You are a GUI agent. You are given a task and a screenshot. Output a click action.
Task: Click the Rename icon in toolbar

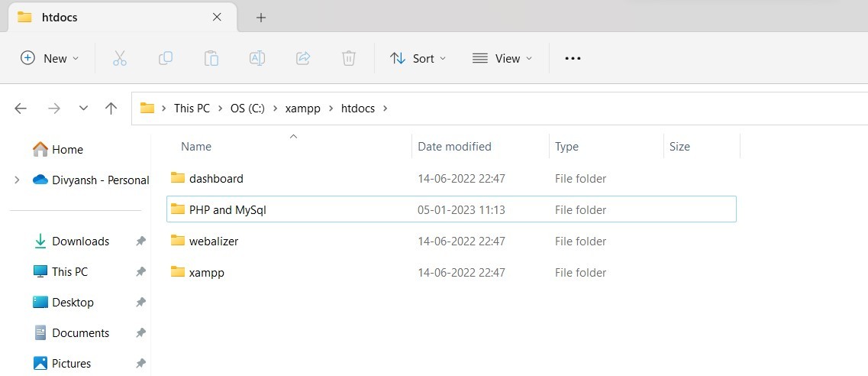(x=257, y=58)
